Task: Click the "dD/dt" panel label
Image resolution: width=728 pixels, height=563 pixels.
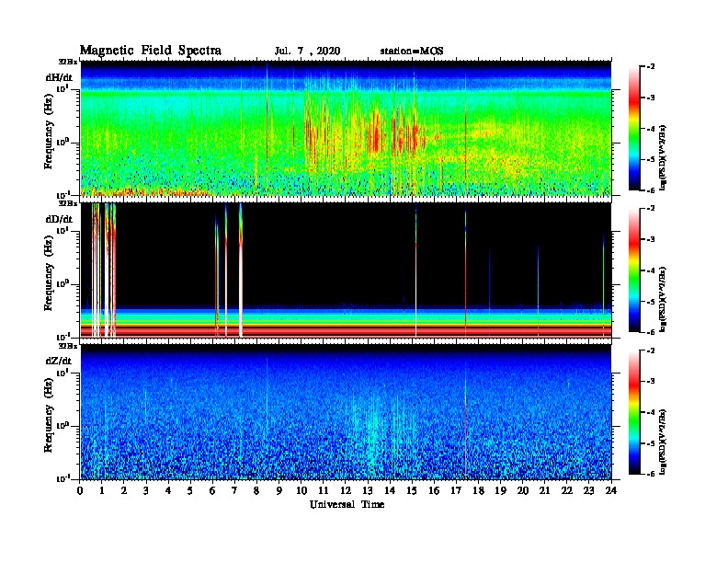Action: tap(59, 219)
